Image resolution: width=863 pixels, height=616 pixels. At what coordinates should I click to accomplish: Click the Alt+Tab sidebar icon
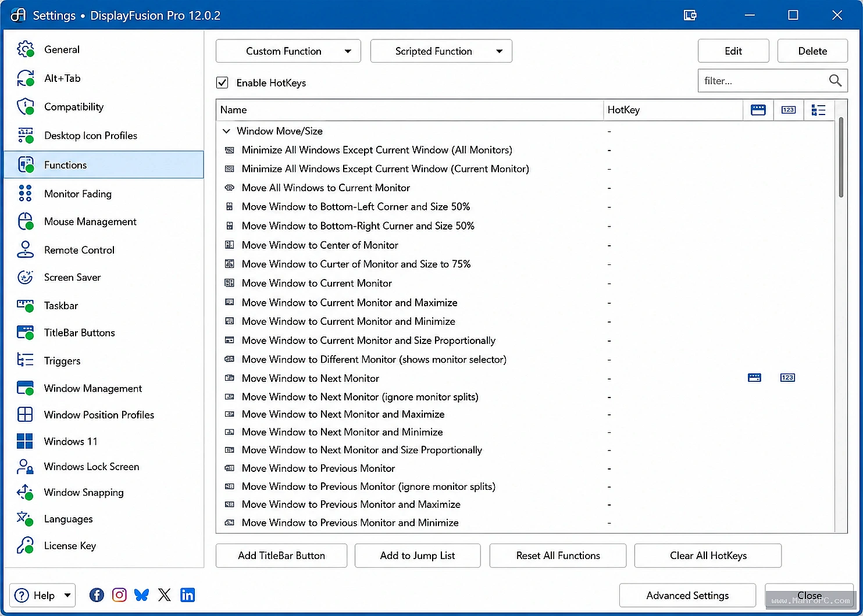(x=26, y=78)
